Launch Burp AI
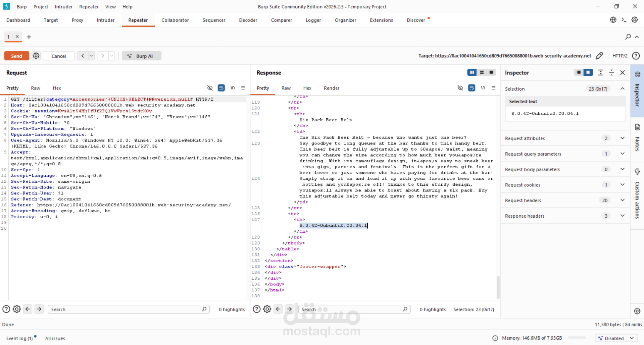 [x=142, y=56]
